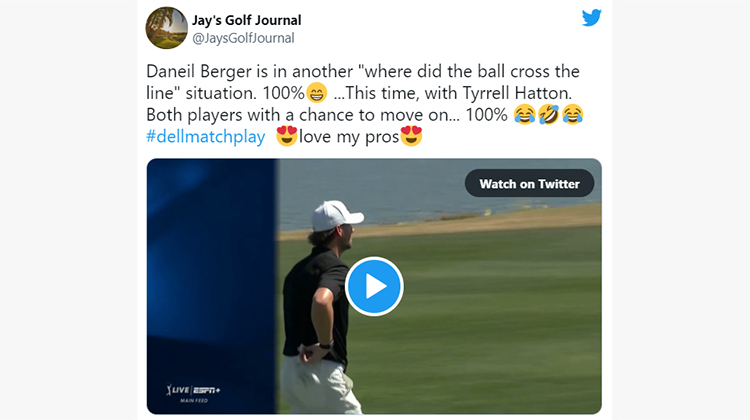Click the grinning emoji after first 100%
The image size is (750, 420).
click(x=316, y=93)
